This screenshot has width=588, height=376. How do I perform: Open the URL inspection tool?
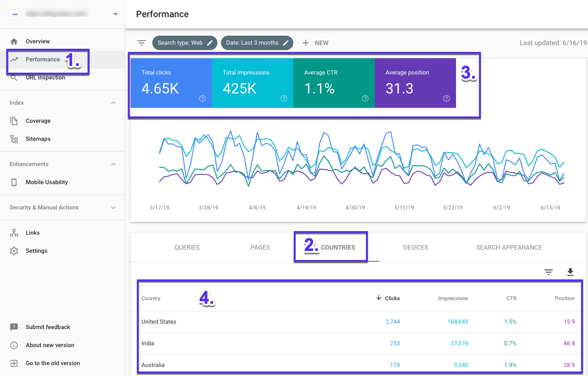[47, 77]
